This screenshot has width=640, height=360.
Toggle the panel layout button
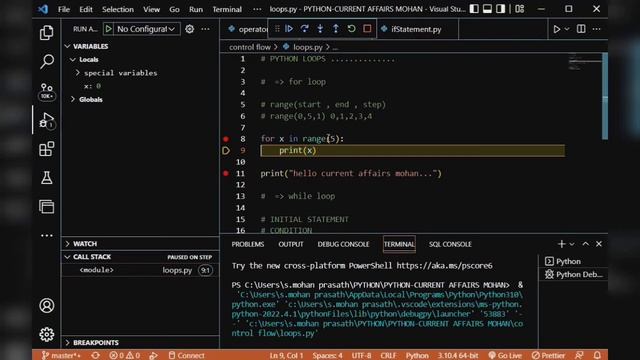(x=487, y=9)
